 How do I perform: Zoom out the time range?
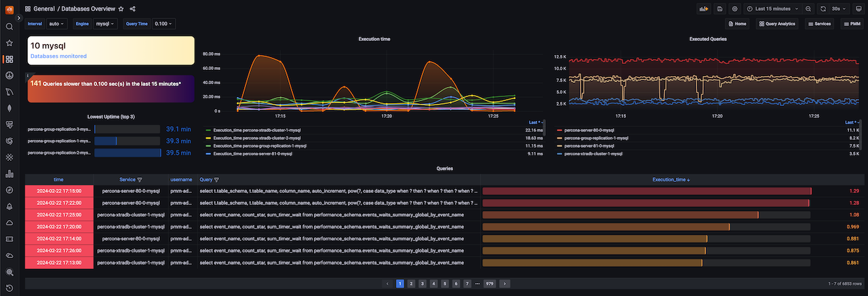pyautogui.click(x=808, y=9)
